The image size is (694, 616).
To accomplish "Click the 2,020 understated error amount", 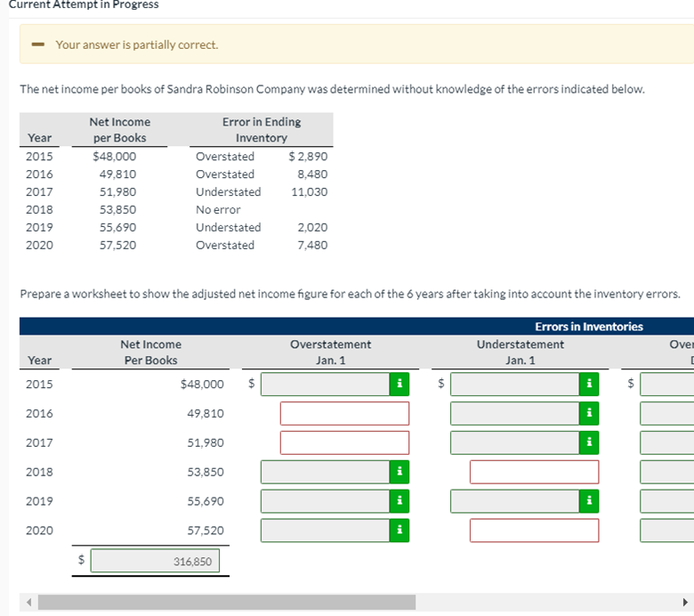I will (x=312, y=227).
